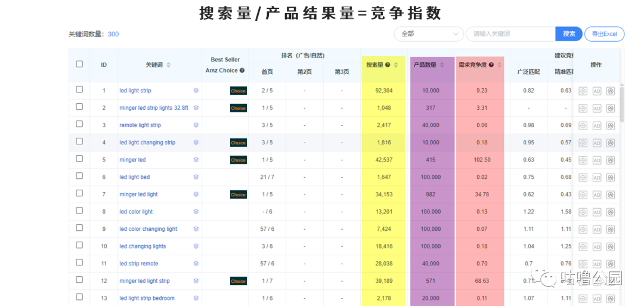Click the layers icon beside minger led strip lights 32.8ft

pos(196,107)
